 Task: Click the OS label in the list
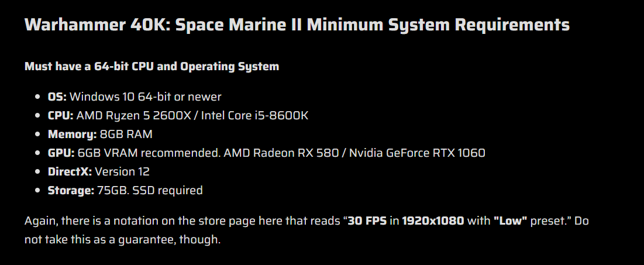pos(57,97)
